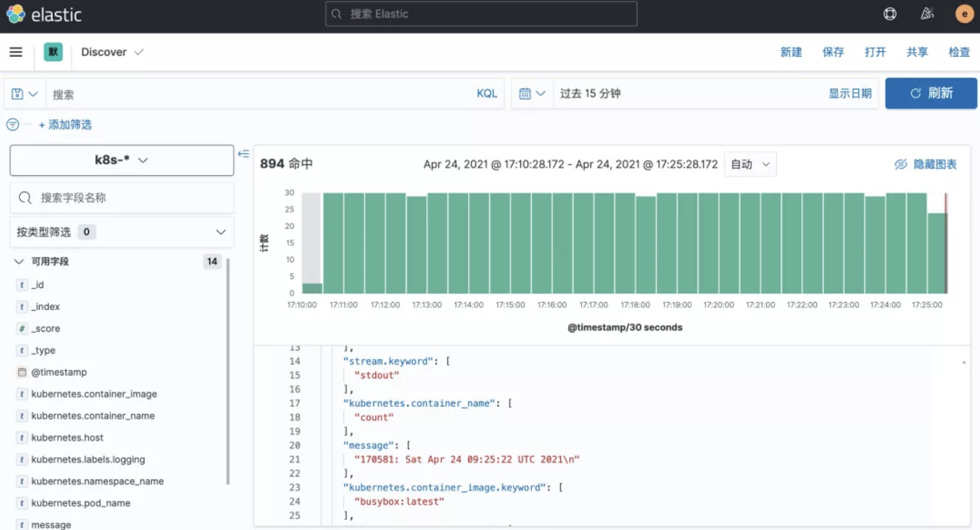Viewport: 980px width, 530px height.
Task: Open the hamburger navigation menu
Action: tap(15, 52)
